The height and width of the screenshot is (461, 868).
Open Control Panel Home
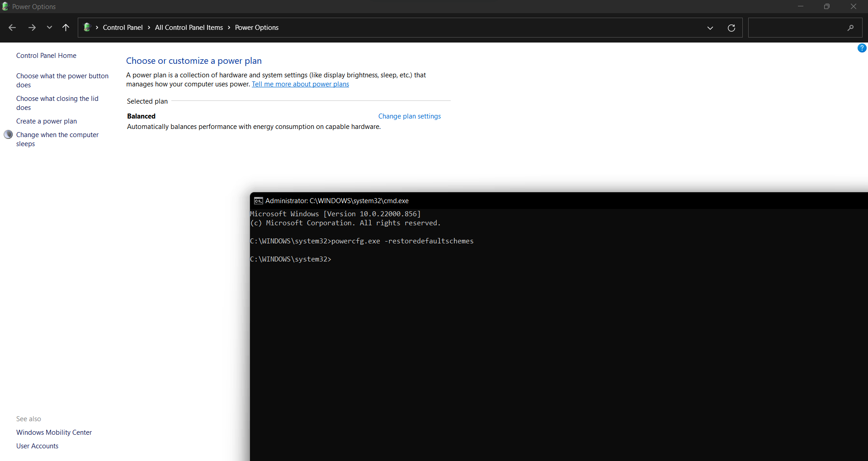tap(46, 56)
